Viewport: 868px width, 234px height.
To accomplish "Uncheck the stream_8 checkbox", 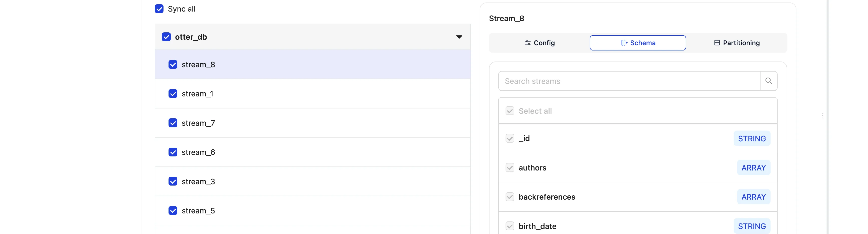I will point(173,65).
